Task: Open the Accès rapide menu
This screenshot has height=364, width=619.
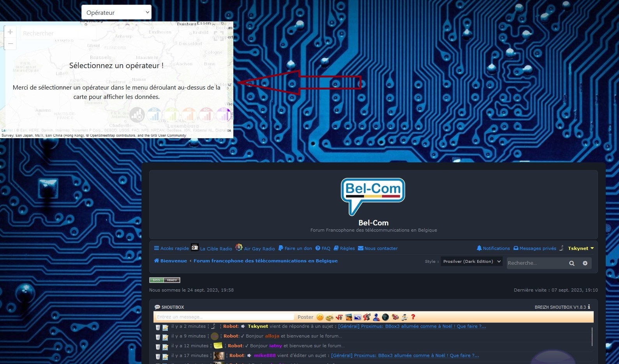Action: point(171,248)
